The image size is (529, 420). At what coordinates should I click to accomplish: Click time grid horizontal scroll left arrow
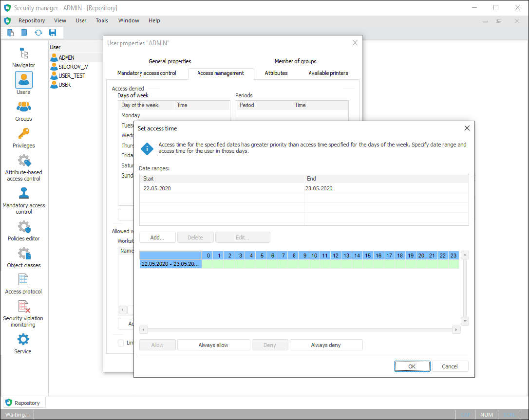144,329
